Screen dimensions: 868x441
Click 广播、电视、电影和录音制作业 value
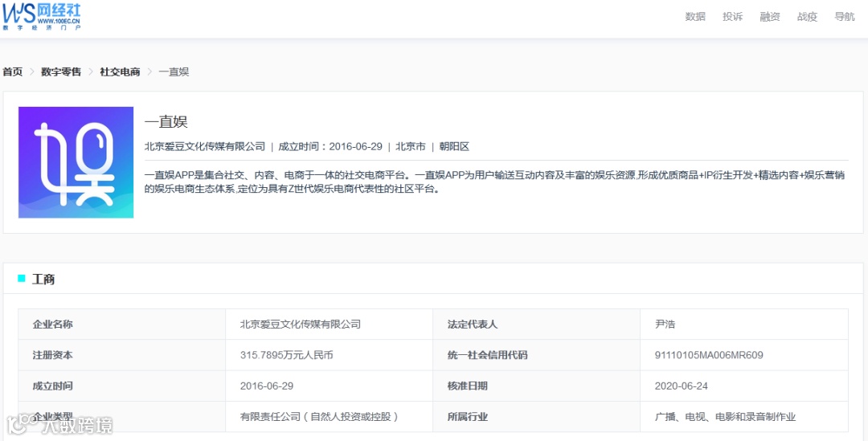coord(725,417)
